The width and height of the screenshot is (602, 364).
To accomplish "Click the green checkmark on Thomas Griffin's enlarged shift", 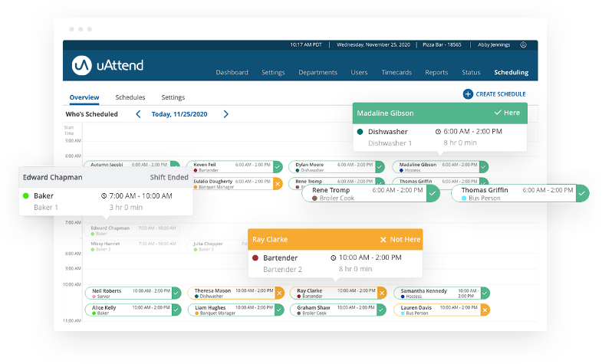I will pyautogui.click(x=583, y=194).
